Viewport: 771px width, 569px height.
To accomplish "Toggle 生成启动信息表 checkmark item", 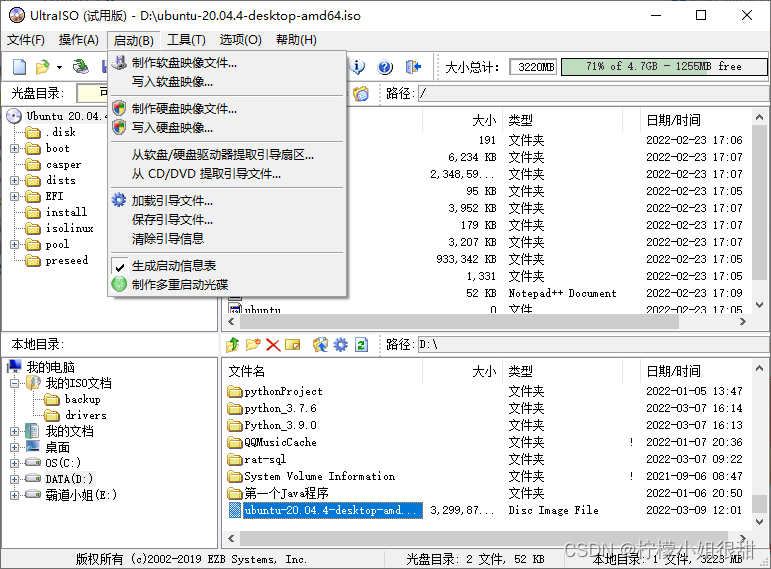I will (x=227, y=266).
